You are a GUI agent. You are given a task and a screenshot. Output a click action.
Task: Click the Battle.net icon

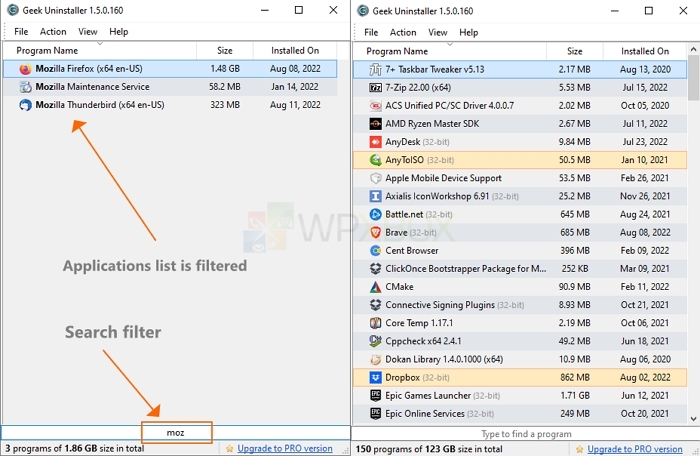[x=375, y=214]
